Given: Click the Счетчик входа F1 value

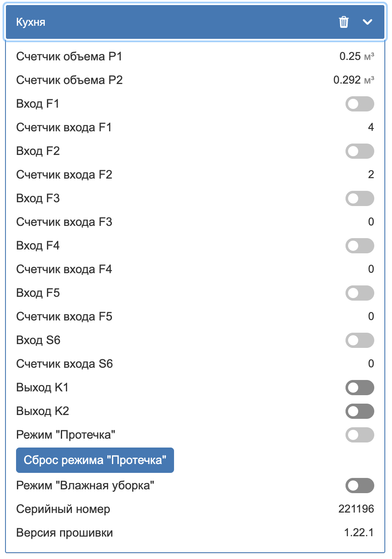Looking at the screenshot, I should coord(371,127).
